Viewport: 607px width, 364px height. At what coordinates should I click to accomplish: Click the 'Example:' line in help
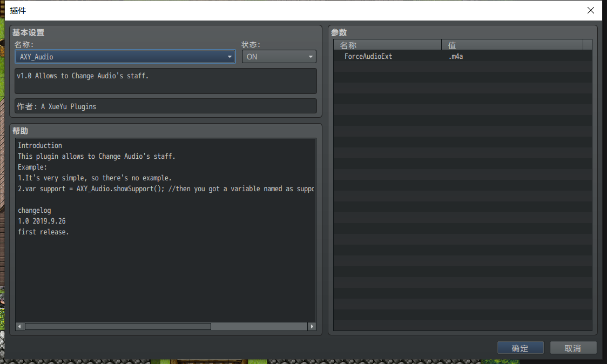click(32, 167)
